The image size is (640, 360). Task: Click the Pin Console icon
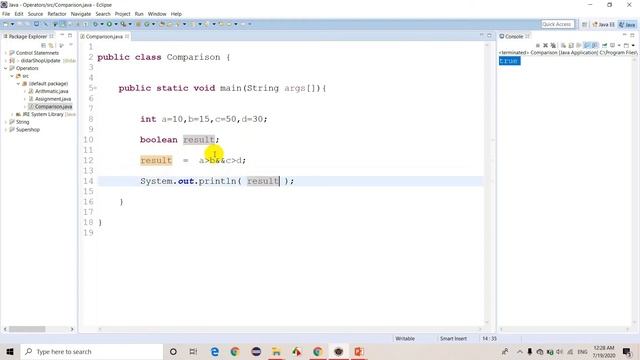604,45
